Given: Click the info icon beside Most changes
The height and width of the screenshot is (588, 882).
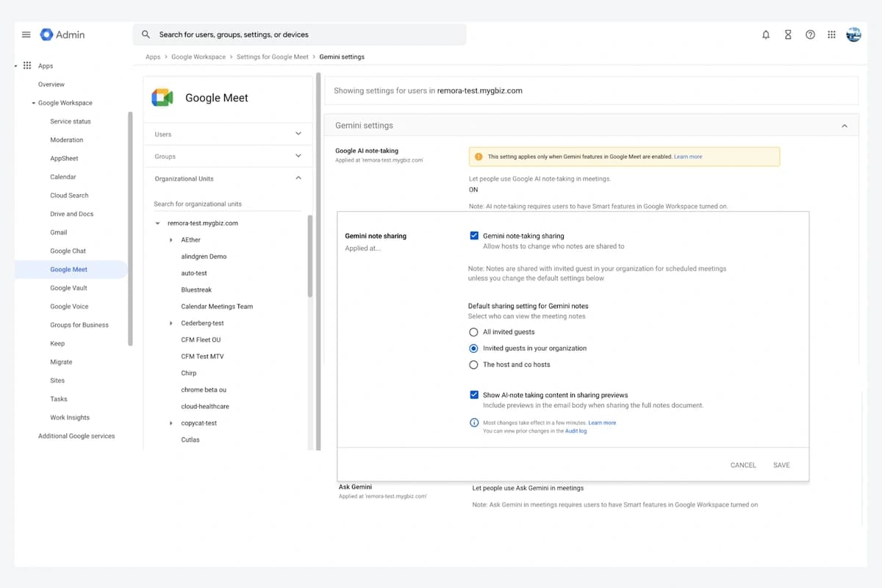Looking at the screenshot, I should tap(474, 423).
